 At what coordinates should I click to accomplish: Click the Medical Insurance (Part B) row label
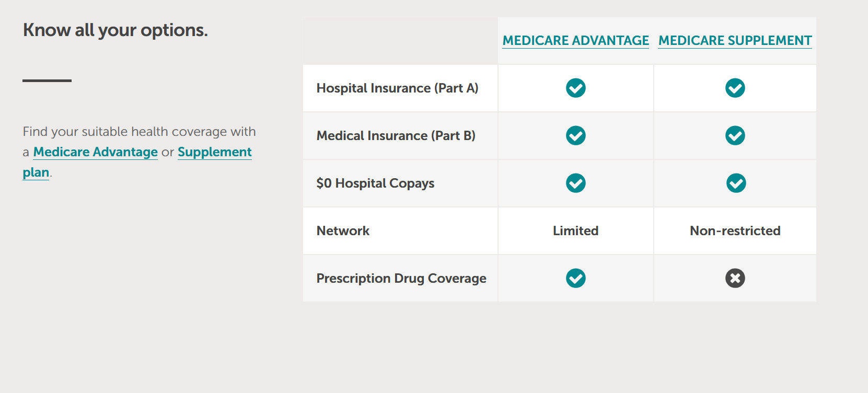pyautogui.click(x=396, y=136)
